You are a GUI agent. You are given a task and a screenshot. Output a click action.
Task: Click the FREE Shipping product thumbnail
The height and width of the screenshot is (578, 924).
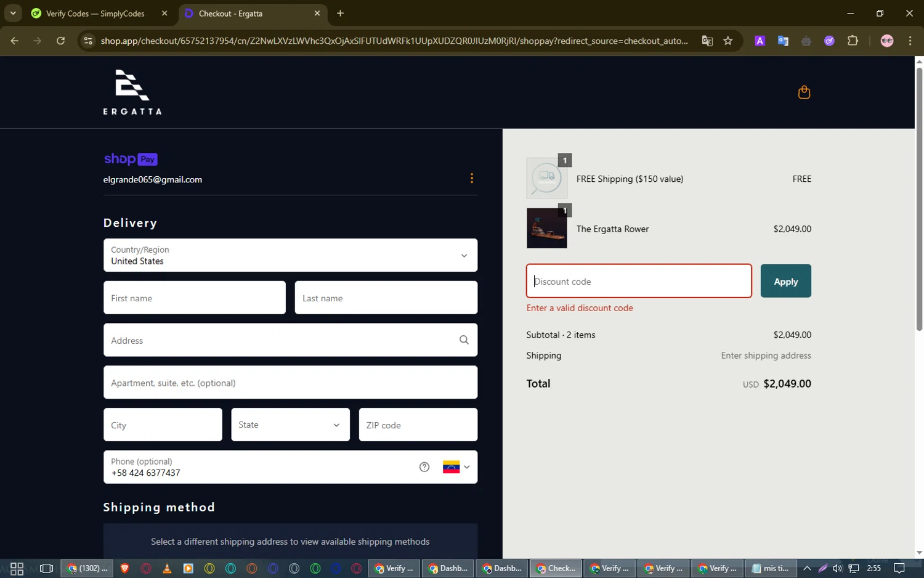tap(546, 178)
